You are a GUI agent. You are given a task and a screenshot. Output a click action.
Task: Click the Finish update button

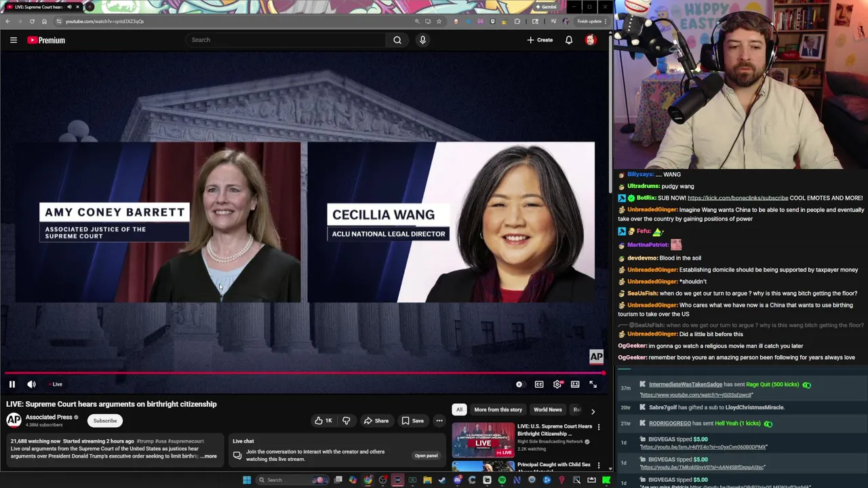[x=591, y=21]
